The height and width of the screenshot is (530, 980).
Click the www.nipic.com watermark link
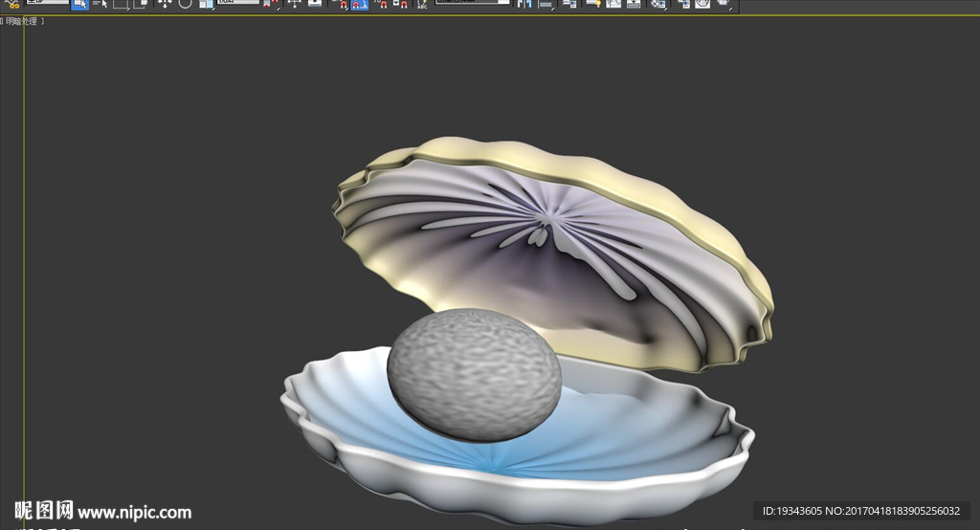pyautogui.click(x=134, y=512)
